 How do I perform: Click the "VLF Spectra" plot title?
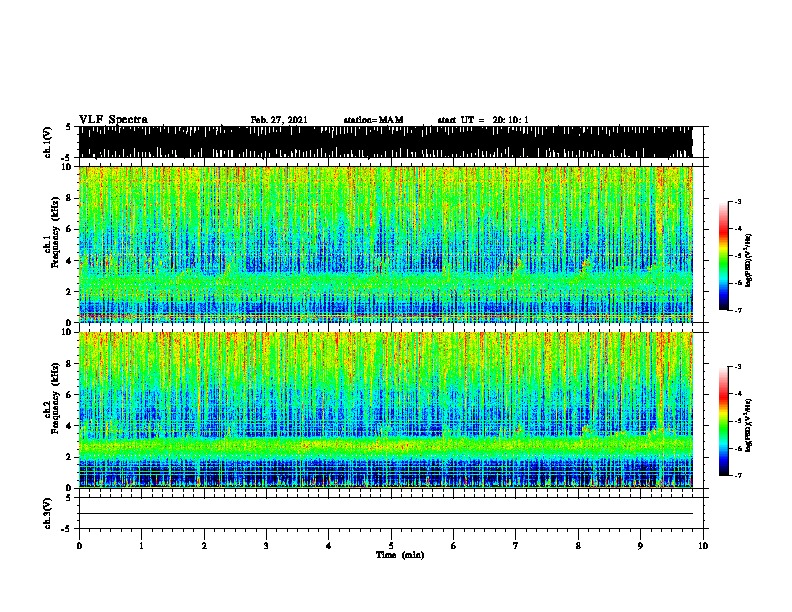(113, 120)
